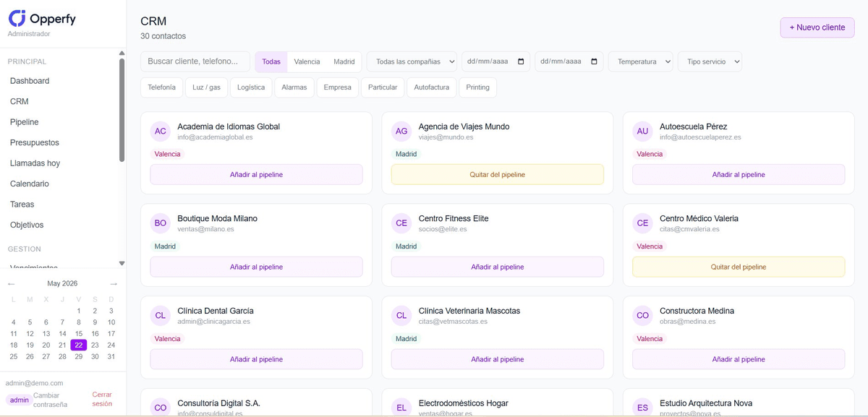Screen dimensions: 868x417
Task: Open calendar picker icon in second date field
Action: click(x=594, y=61)
